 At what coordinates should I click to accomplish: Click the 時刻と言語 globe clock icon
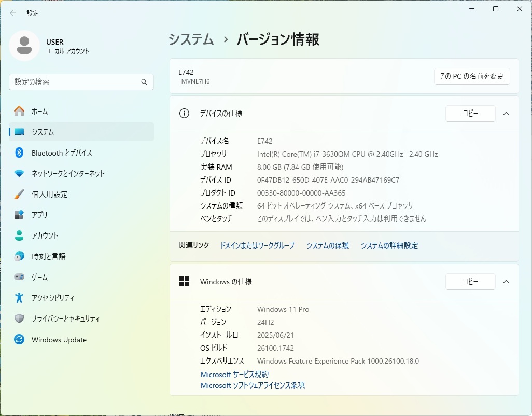pos(19,256)
